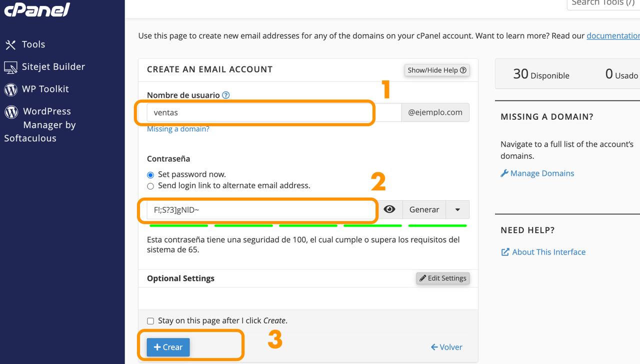This screenshot has width=640, height=364.
Task: Click the Nombre de usuario input field
Action: [260, 113]
